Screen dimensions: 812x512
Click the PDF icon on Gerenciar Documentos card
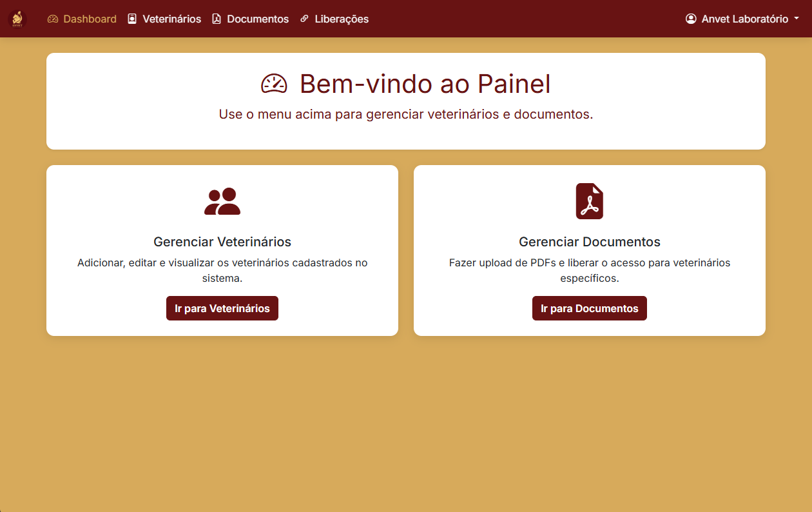[589, 201]
